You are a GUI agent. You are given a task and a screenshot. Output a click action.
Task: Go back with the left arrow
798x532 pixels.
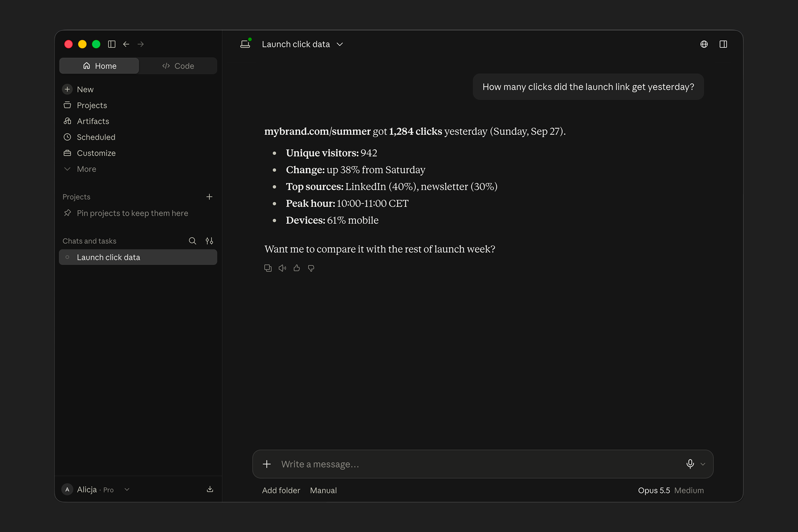pyautogui.click(x=126, y=44)
